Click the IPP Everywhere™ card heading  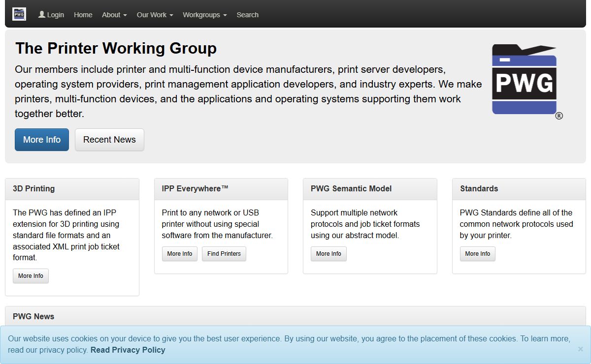[195, 188]
